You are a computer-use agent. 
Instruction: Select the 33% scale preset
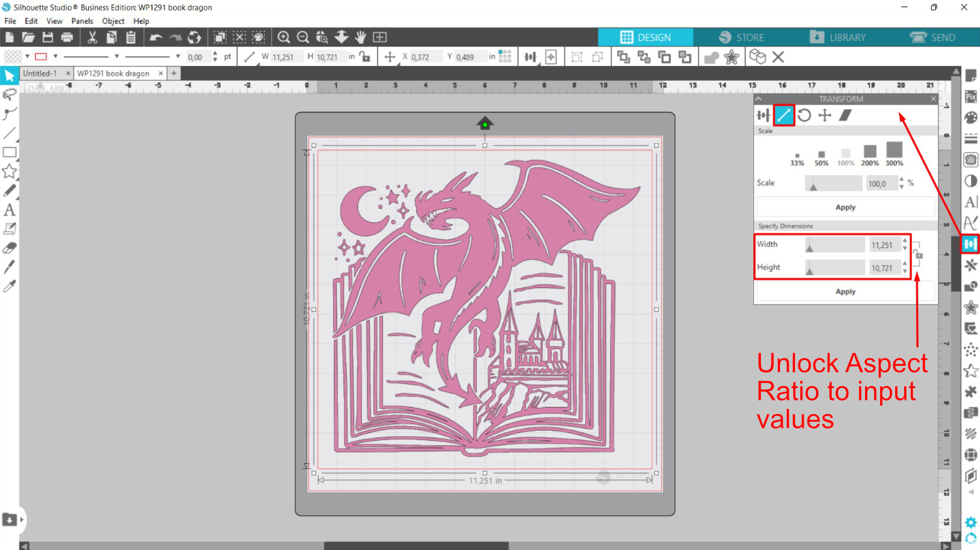pyautogui.click(x=797, y=159)
